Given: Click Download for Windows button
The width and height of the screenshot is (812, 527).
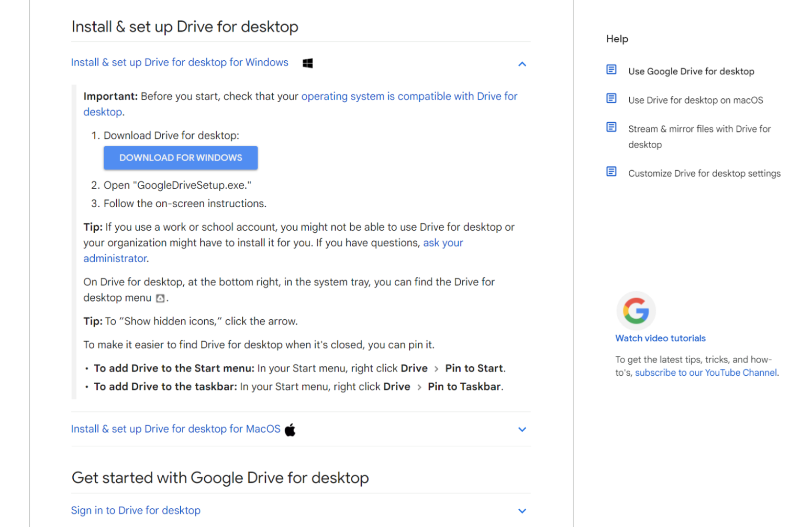Looking at the screenshot, I should tap(181, 158).
